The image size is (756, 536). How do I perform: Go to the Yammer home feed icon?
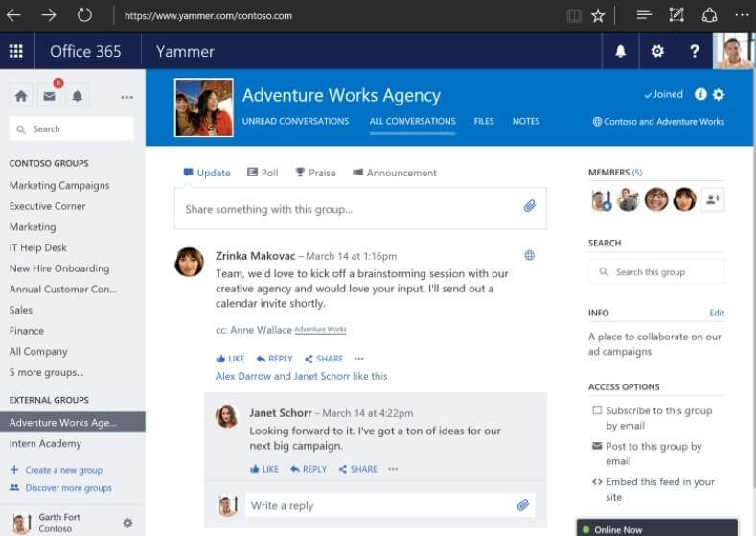(x=21, y=96)
